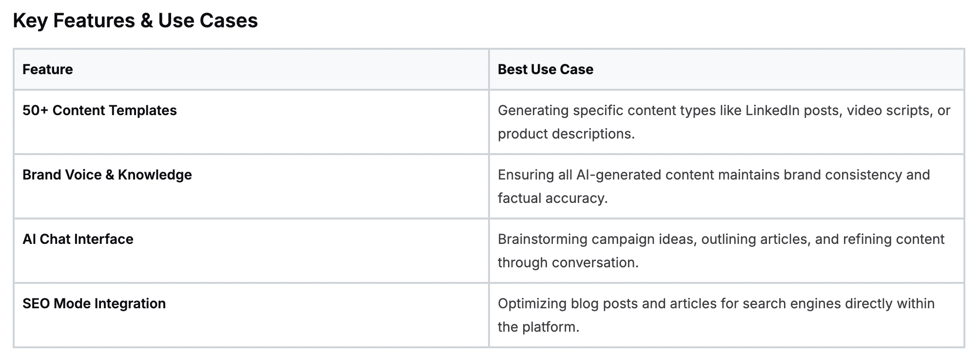Click the brand consistency use case text

coord(714,186)
